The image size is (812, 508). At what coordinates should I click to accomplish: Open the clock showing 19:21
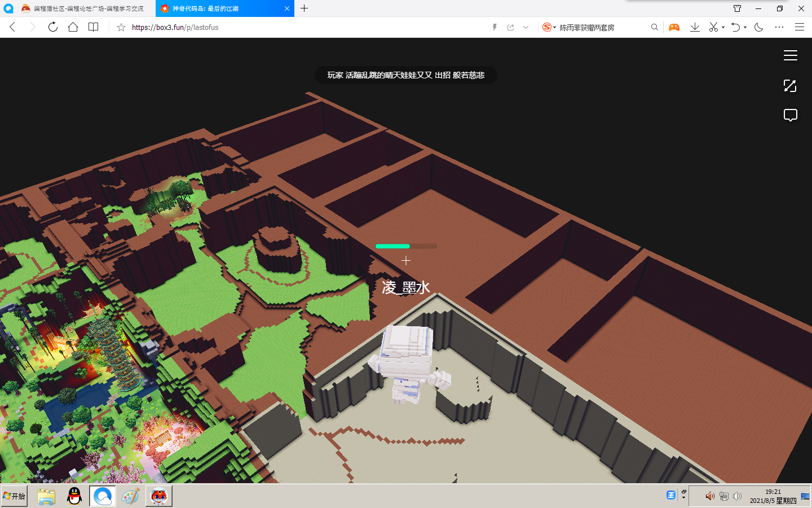pyautogui.click(x=773, y=496)
